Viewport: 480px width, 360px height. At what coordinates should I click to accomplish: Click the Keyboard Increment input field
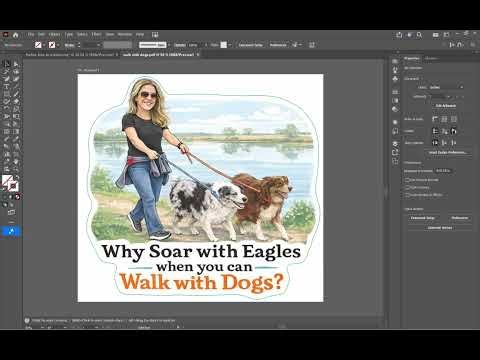point(443,171)
